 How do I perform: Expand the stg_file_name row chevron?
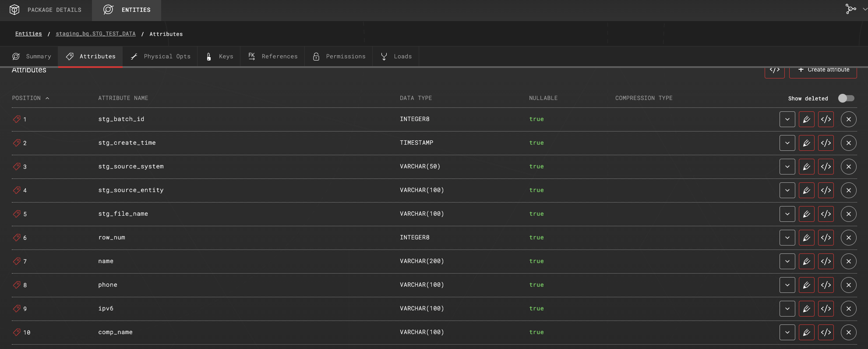click(787, 214)
